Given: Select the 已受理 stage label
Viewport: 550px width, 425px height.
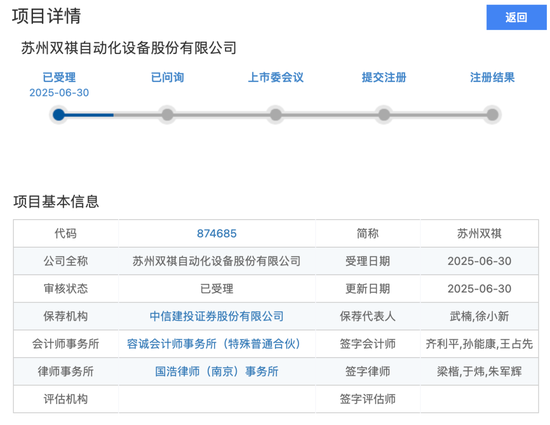Looking at the screenshot, I should point(59,77).
